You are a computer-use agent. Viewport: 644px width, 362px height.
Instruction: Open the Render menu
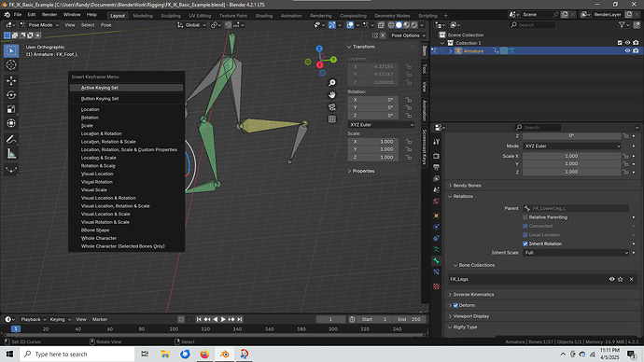click(x=49, y=14)
